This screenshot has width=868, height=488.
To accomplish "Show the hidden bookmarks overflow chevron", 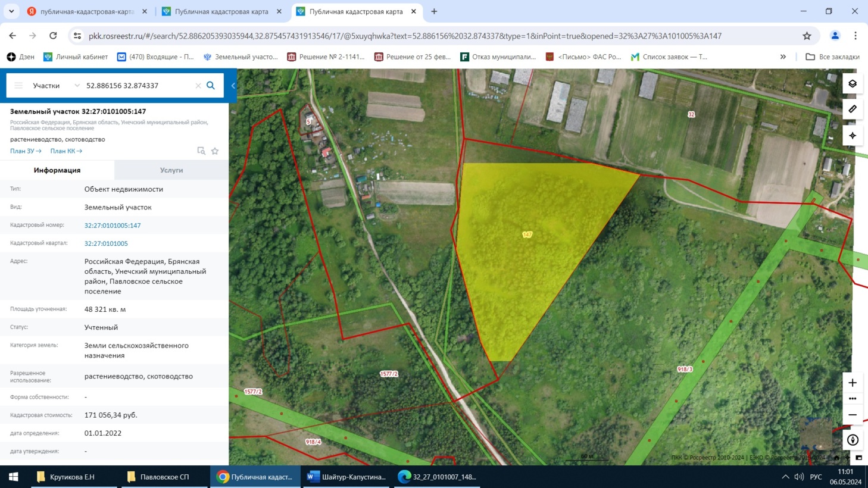I will tap(783, 57).
